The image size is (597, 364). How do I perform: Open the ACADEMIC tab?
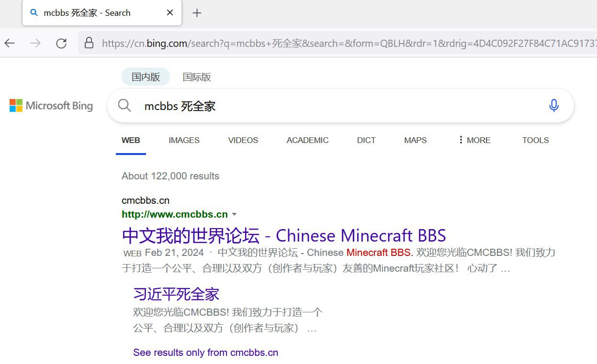pos(308,141)
